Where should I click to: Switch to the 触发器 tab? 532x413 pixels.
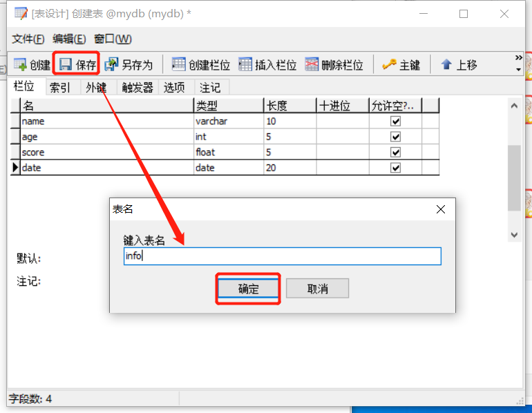(137, 88)
